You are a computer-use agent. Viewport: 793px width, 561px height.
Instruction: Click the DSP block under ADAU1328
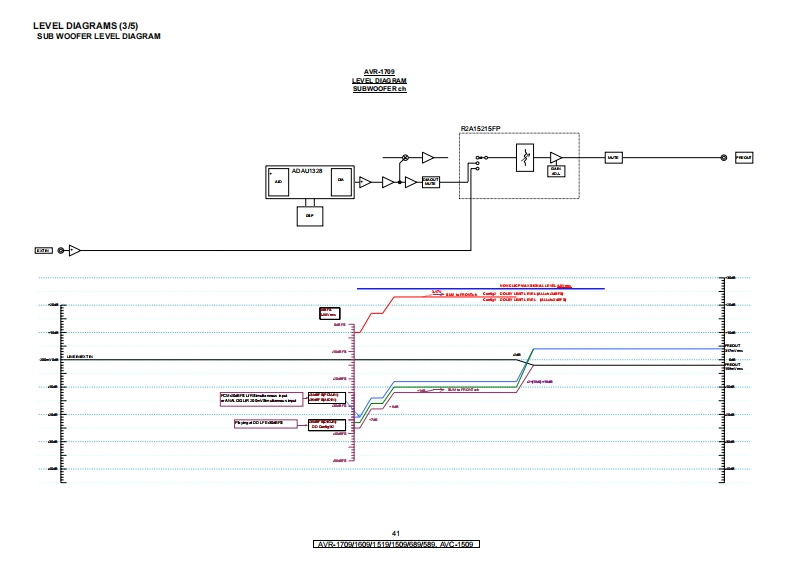309,214
